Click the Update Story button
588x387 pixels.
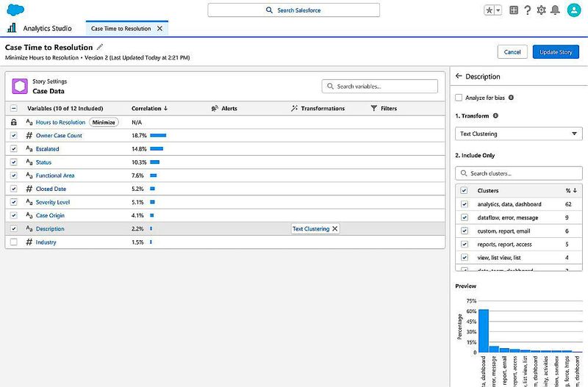[x=556, y=52]
